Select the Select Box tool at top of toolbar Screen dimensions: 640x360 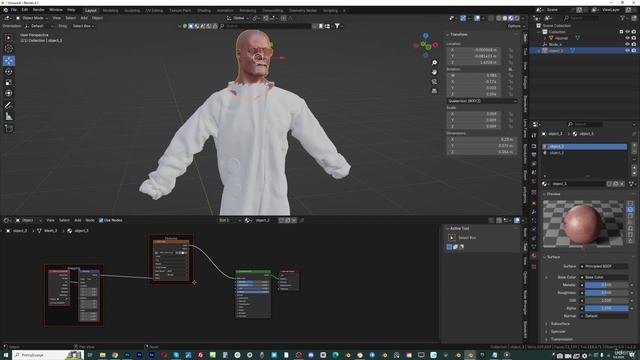tap(9, 38)
